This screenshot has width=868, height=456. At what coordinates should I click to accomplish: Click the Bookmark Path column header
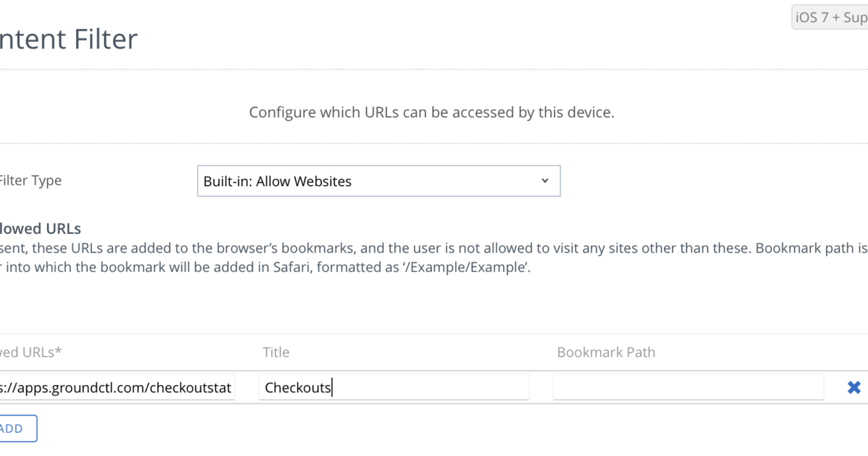pyautogui.click(x=605, y=352)
